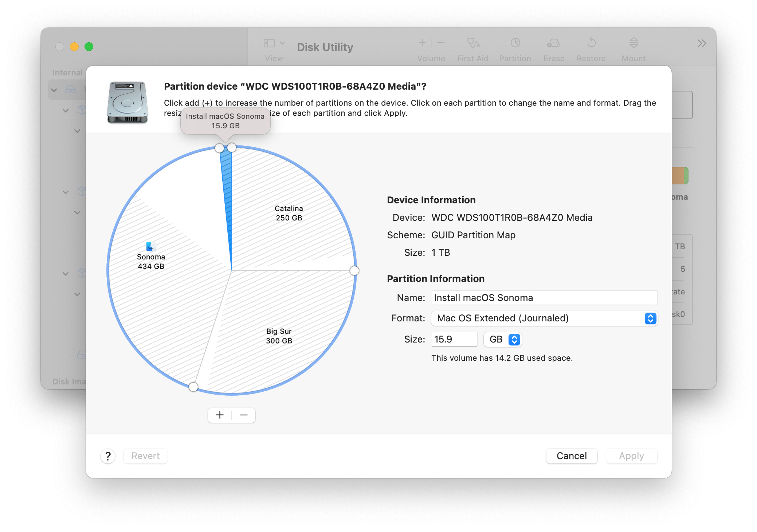The image size is (757, 532).
Task: Click the Device Information heading
Action: point(431,200)
